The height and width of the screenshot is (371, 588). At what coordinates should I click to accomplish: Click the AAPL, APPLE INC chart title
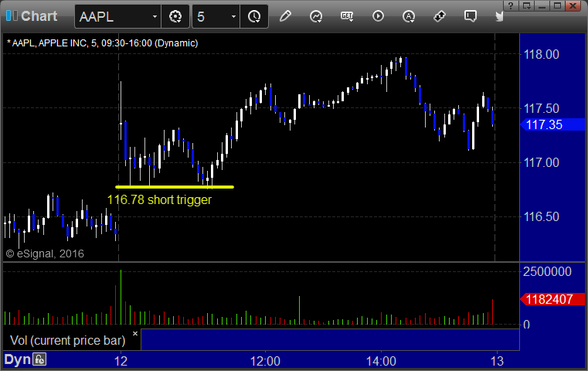coord(102,43)
